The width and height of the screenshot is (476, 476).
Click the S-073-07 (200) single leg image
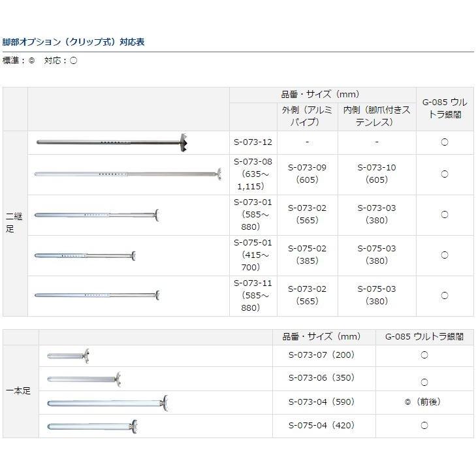[68, 356]
